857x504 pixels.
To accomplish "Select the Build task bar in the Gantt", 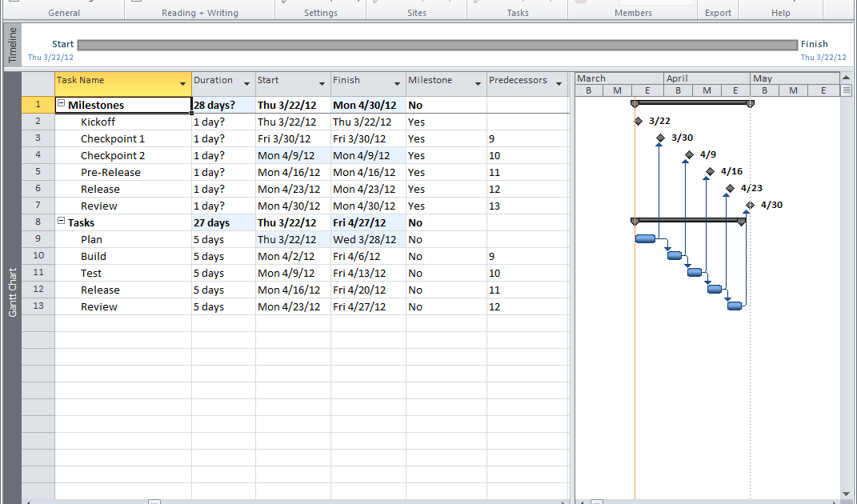I will [675, 254].
